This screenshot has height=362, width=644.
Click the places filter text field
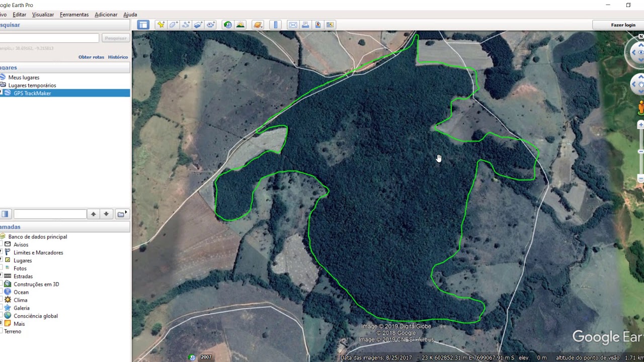click(x=50, y=214)
